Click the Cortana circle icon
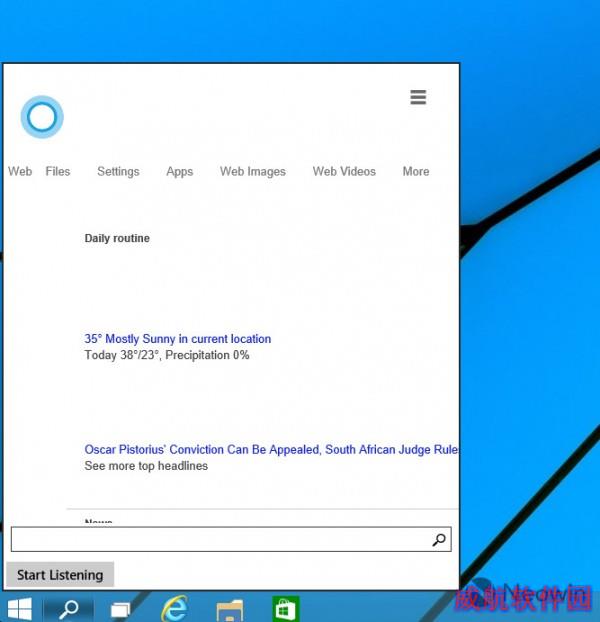This screenshot has height=622, width=600. 42,117
